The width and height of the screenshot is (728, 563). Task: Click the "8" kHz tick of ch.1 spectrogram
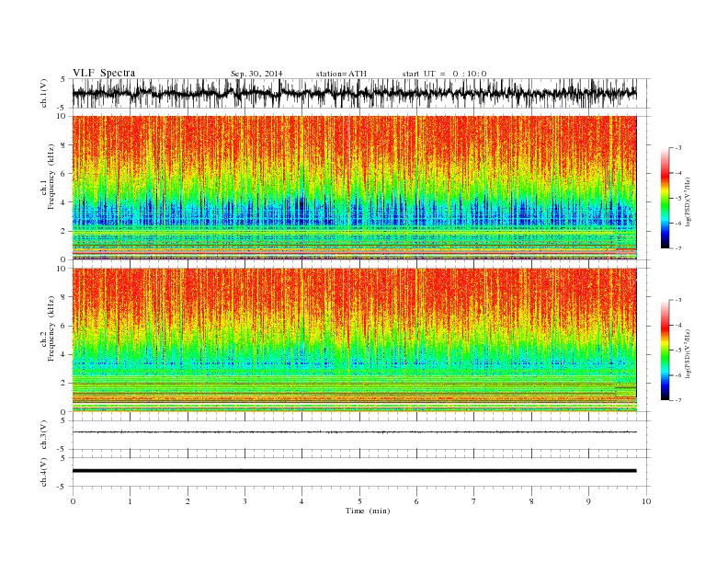point(64,145)
